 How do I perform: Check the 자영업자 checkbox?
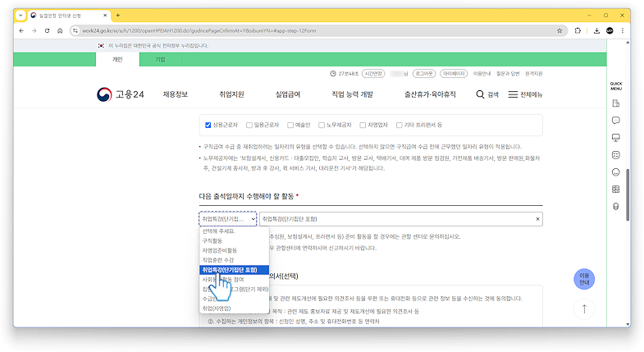pyautogui.click(x=363, y=125)
